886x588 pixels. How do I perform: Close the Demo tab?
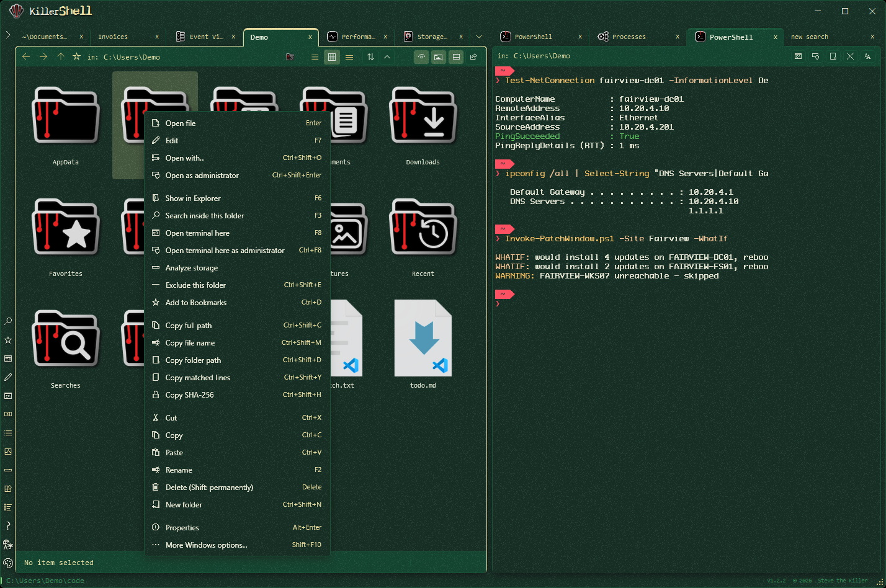pyautogui.click(x=310, y=37)
